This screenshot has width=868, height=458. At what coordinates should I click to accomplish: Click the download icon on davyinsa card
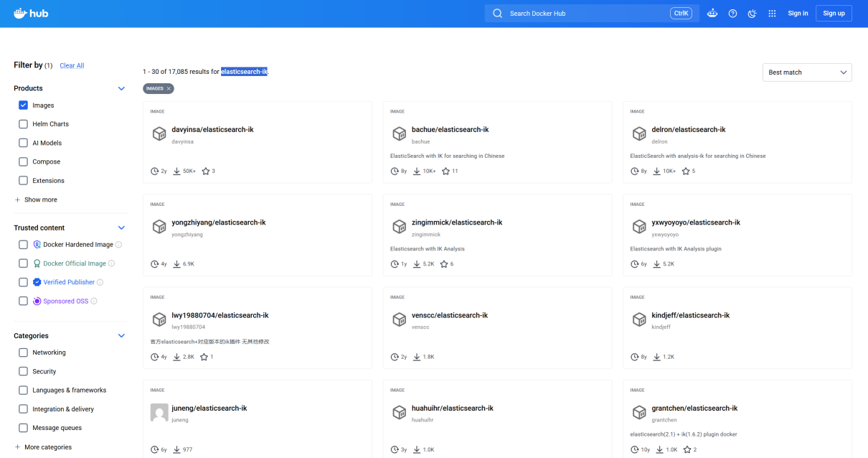tap(177, 172)
